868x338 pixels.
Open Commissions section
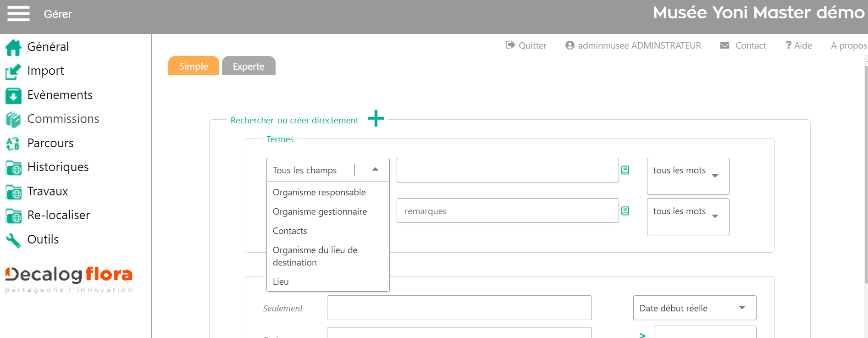click(63, 119)
